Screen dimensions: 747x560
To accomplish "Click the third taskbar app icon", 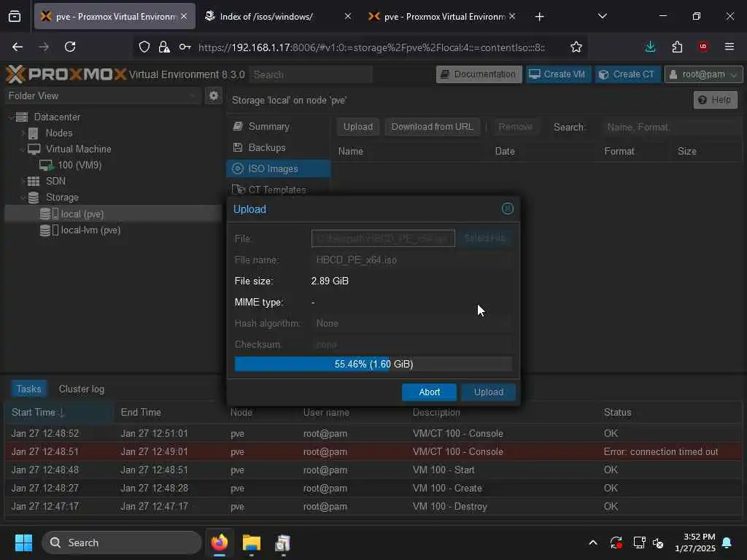I will pyautogui.click(x=282, y=542).
